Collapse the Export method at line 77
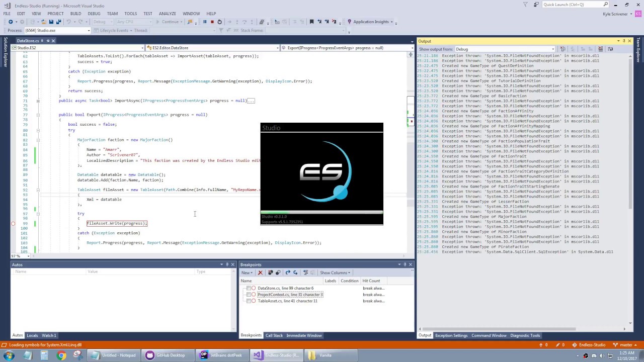Viewport: 644px width, 362px height. 38,115
